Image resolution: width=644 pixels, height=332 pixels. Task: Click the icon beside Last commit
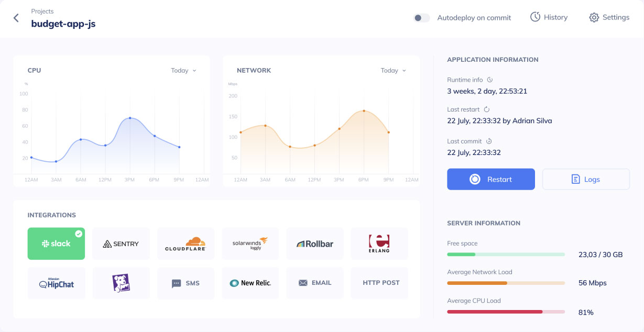coord(489,141)
